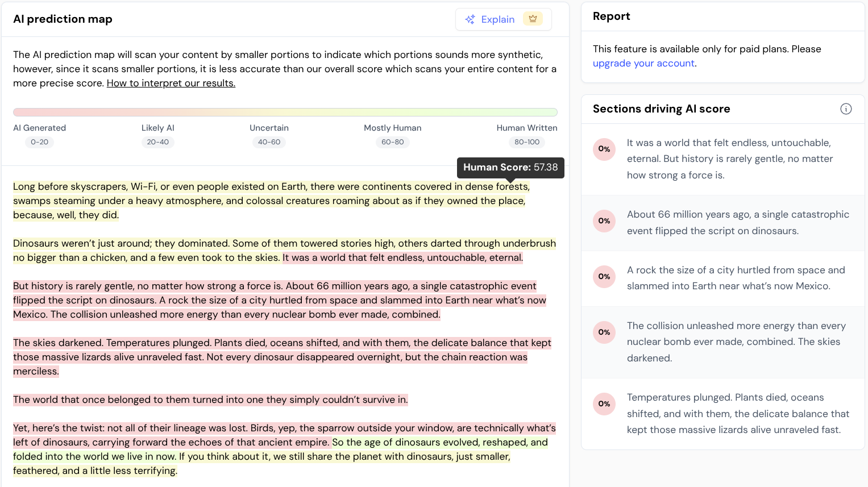Select the 60-80 Mostly Human range badge
Screen dimensions: 868x487
(x=392, y=142)
